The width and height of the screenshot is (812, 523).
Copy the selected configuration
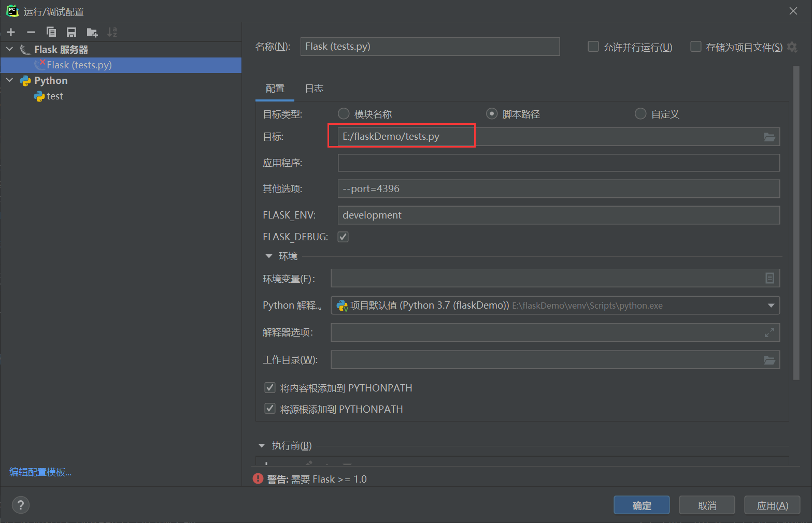[51, 32]
